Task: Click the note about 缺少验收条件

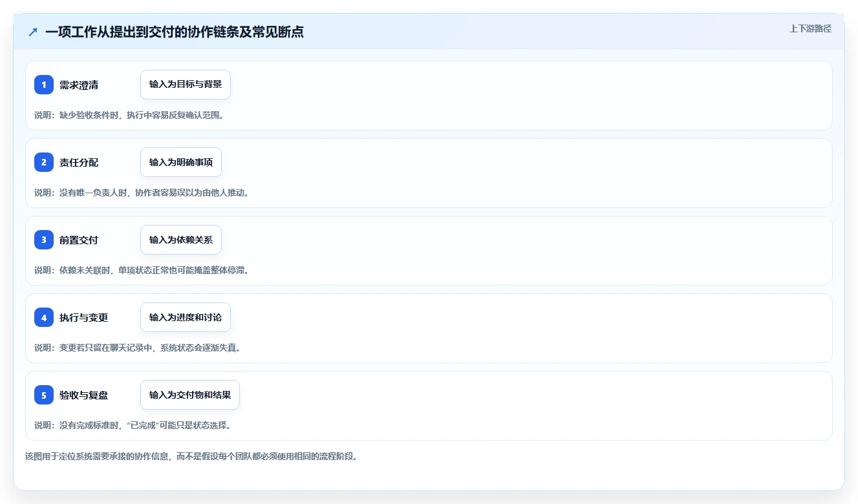Action: [x=129, y=115]
